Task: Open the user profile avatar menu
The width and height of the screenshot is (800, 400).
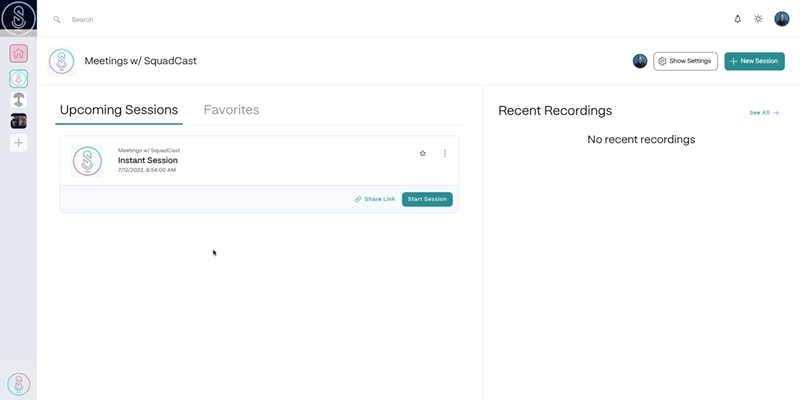Action: (782, 19)
